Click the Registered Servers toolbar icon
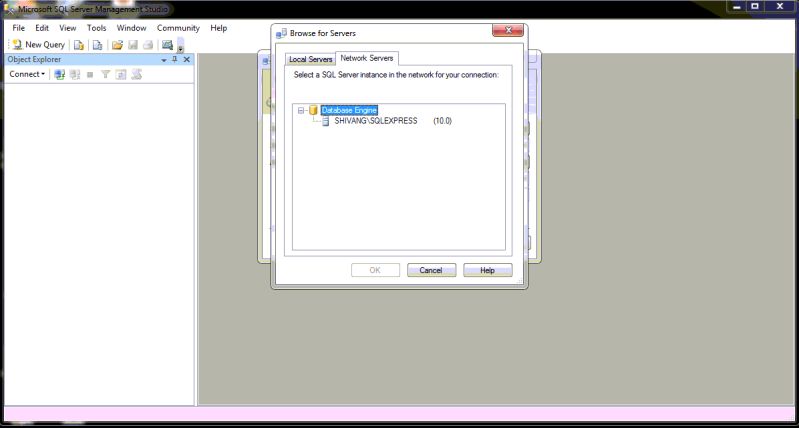799x428 pixels. pos(167,45)
